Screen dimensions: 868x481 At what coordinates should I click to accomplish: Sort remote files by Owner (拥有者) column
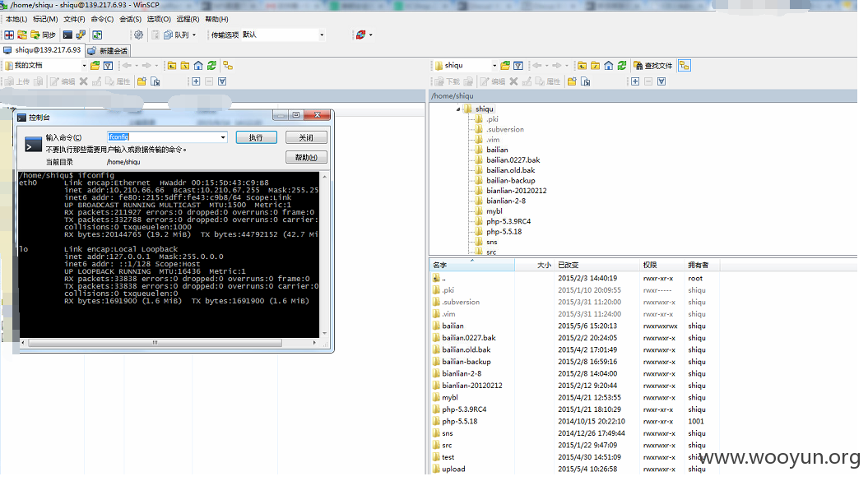click(702, 265)
